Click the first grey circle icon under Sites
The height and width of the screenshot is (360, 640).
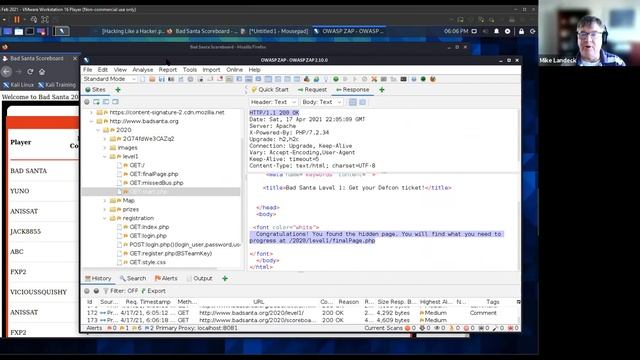click(x=87, y=102)
